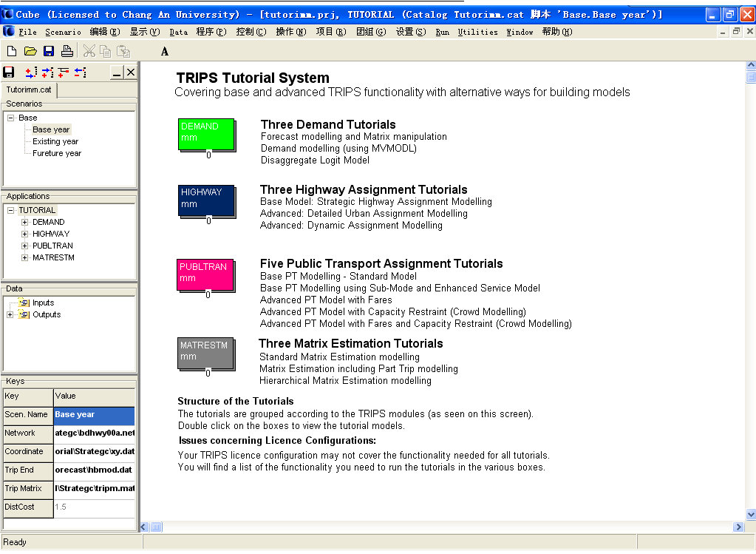Screen dimensions: 756x554
Task: Click catalog icon with right arrow above plus
Action: click(x=47, y=72)
